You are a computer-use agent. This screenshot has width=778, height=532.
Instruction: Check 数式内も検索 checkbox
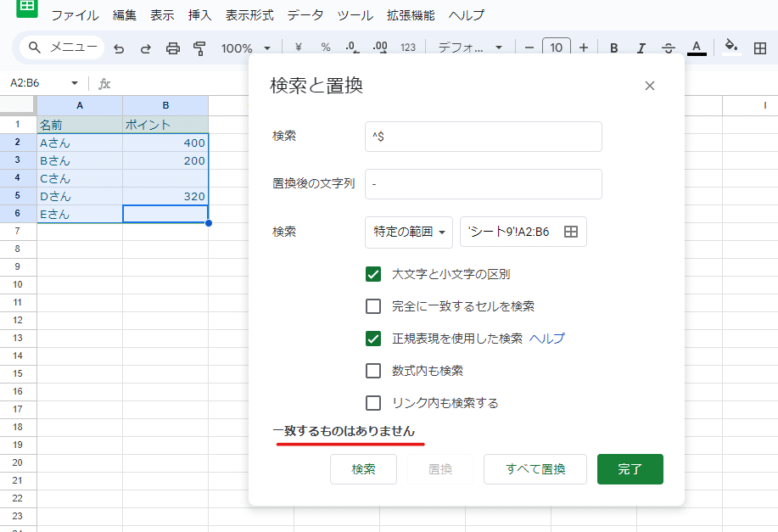(373, 371)
